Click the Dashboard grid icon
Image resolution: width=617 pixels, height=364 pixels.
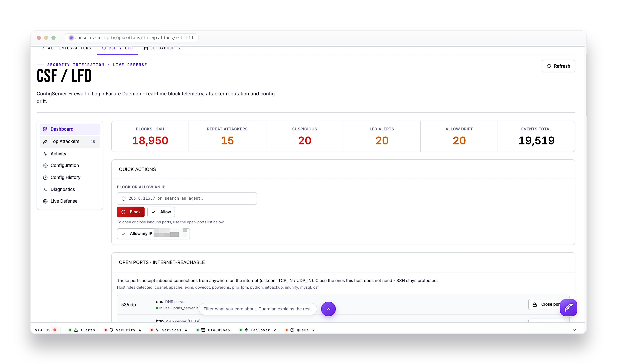click(45, 129)
